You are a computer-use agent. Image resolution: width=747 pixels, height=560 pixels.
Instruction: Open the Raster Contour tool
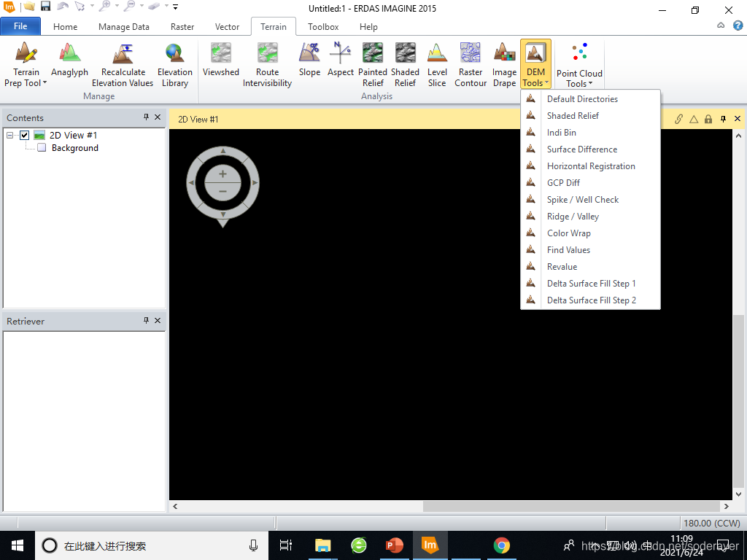coord(471,64)
